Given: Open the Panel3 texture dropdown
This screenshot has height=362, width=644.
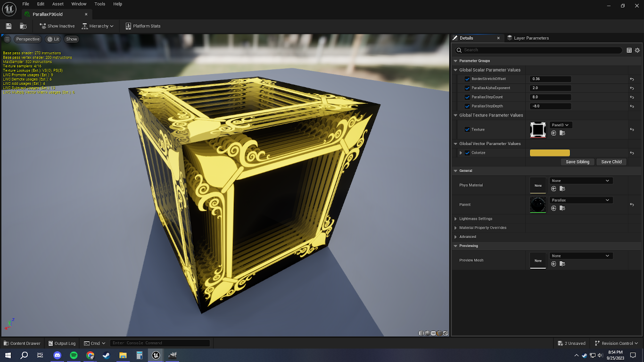Looking at the screenshot, I should [561, 125].
